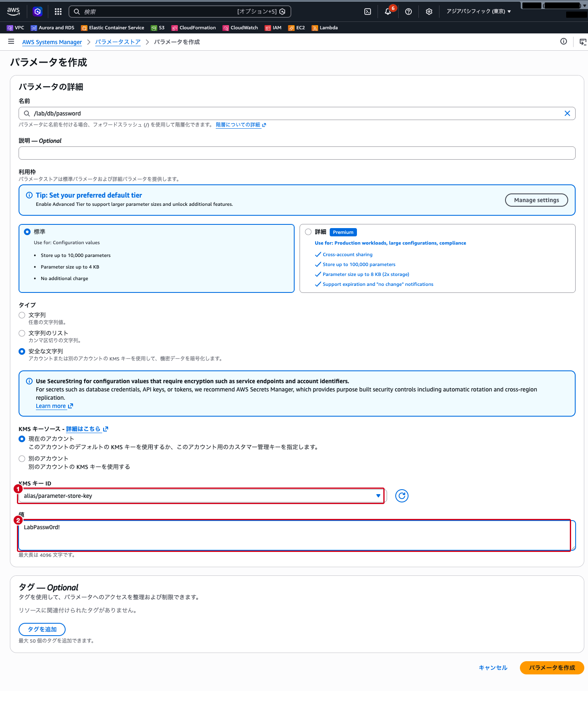
Task: Open the Lambda shortcut
Action: click(x=325, y=28)
